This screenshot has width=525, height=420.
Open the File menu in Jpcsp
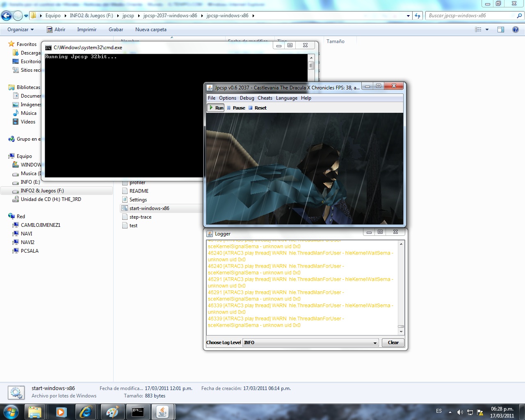(212, 98)
